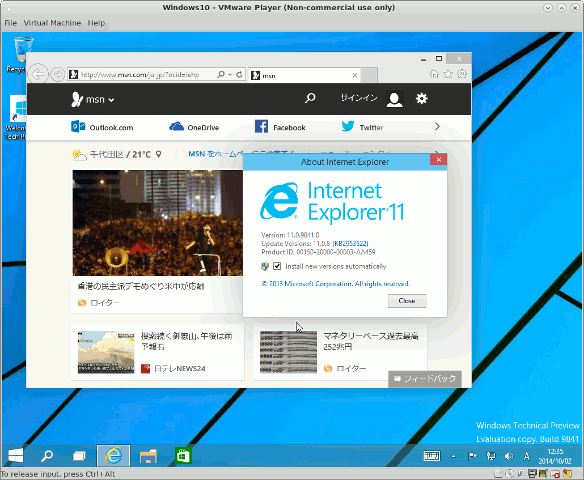584x480 pixels.
Task: Show more services with right chevron
Action: point(437,127)
